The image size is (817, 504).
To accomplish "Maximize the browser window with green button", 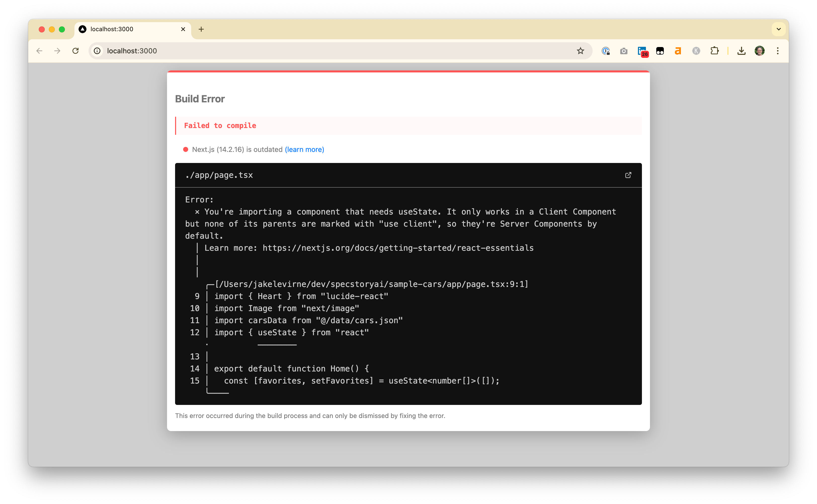I will tap(62, 29).
